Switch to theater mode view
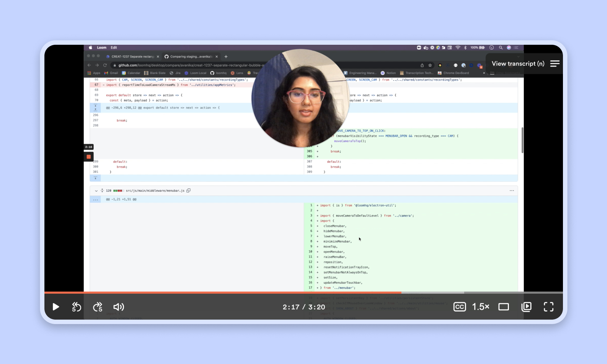This screenshot has height=364, width=607. (x=504, y=307)
